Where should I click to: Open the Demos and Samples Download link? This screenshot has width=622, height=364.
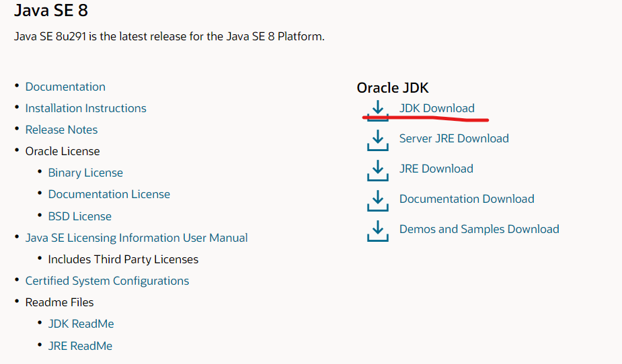pyautogui.click(x=479, y=229)
